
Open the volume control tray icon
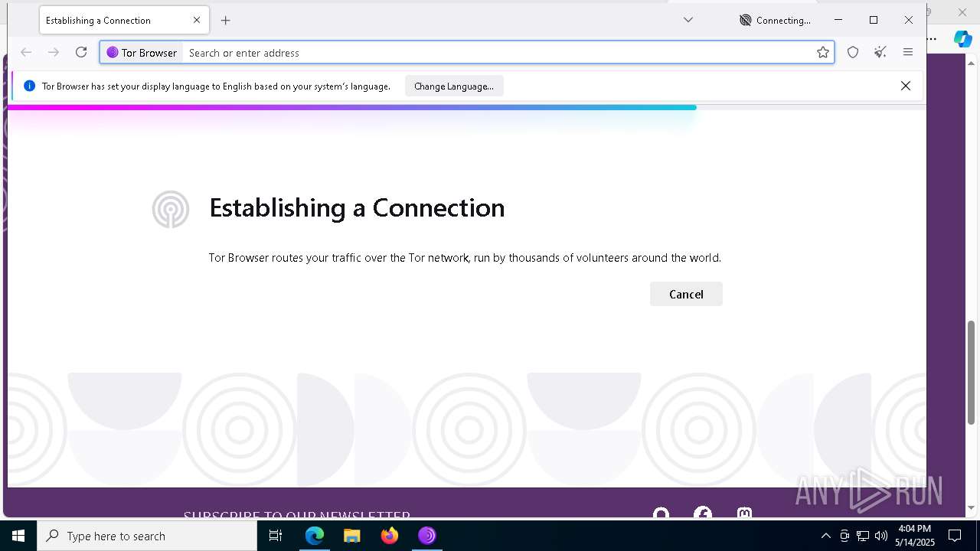pyautogui.click(x=881, y=536)
